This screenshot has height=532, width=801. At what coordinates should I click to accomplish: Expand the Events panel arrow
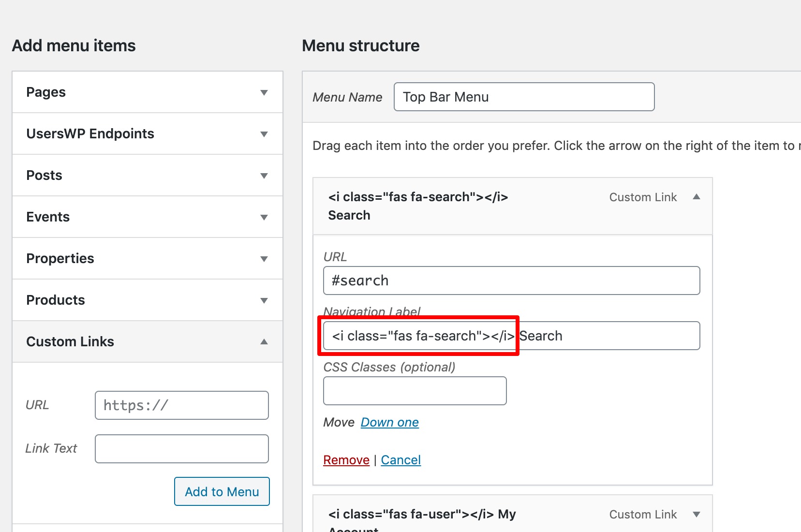click(264, 217)
